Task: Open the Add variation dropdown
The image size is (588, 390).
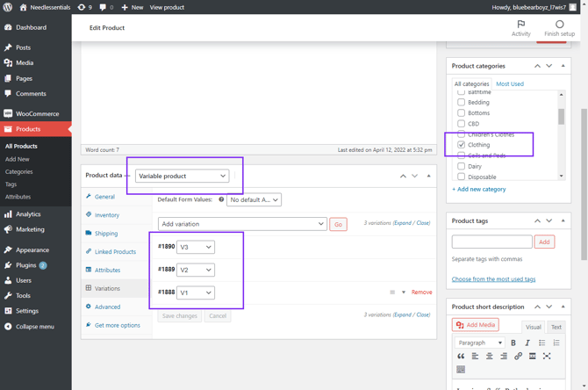Action: [x=242, y=224]
